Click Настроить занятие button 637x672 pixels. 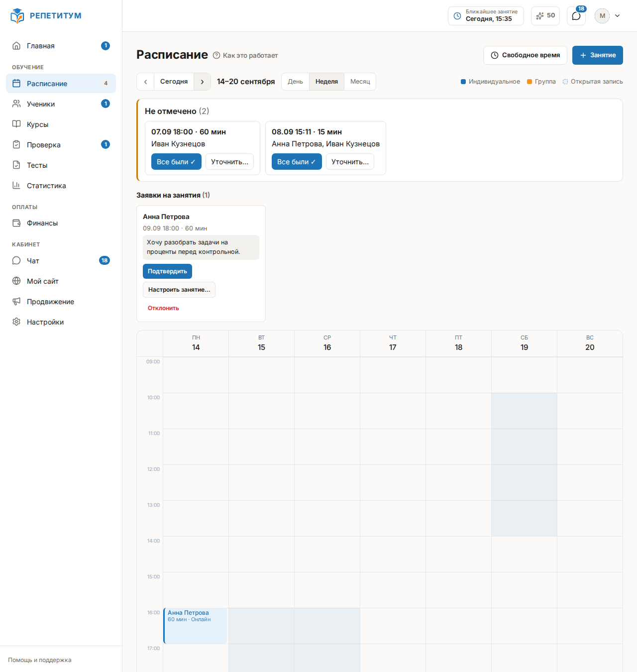pyautogui.click(x=179, y=290)
